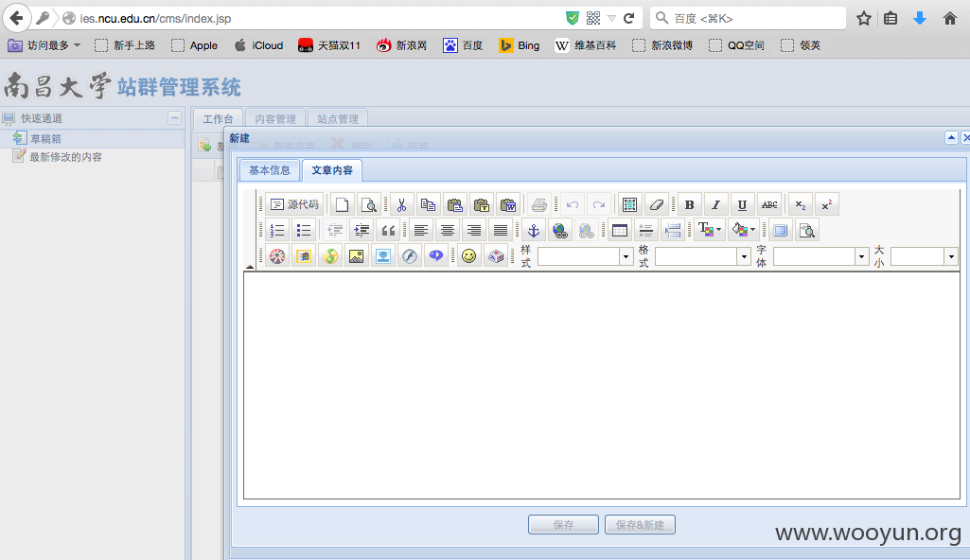
Task: Insert a horizontal line
Action: 645,231
